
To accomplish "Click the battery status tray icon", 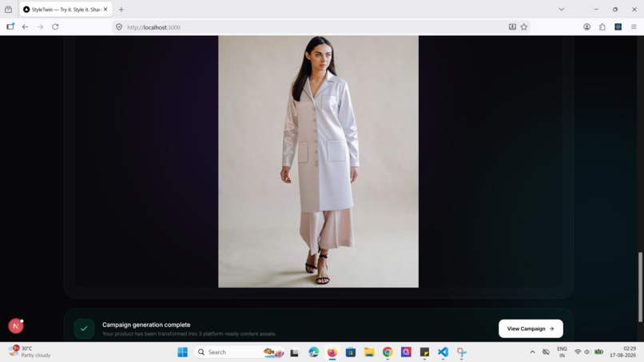I will pos(598,352).
